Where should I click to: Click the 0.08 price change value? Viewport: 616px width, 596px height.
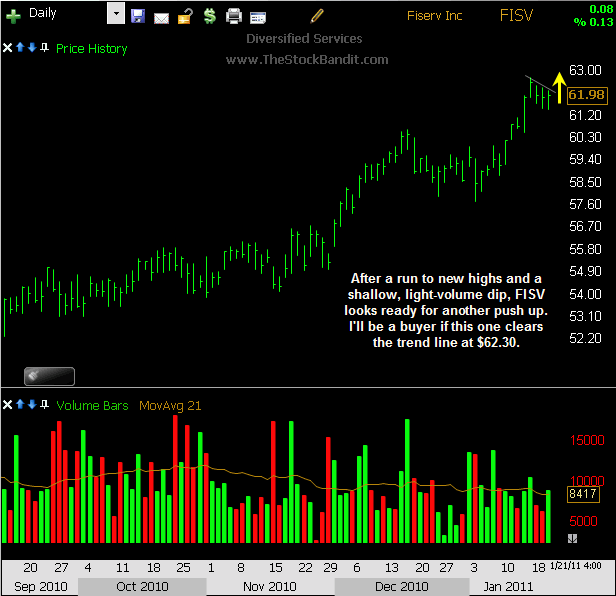pos(601,9)
